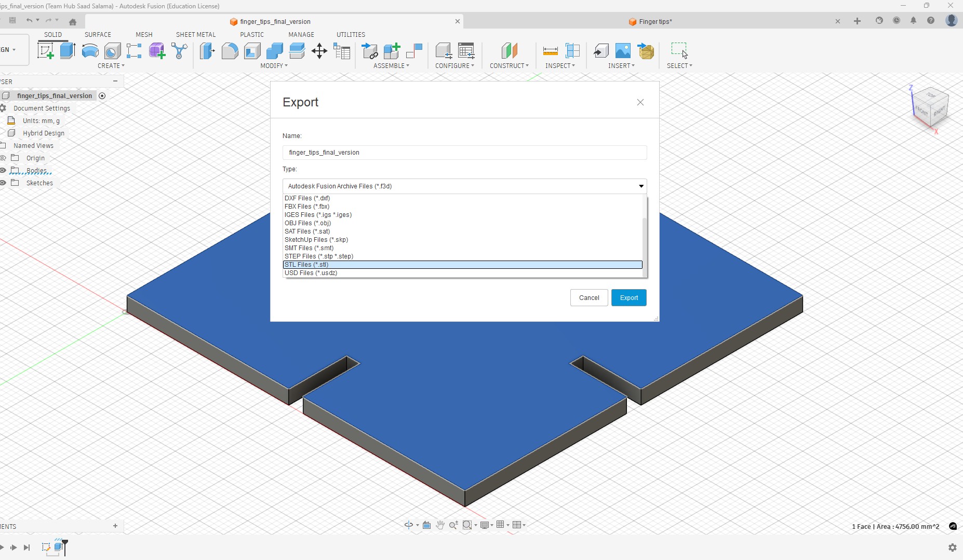Switch to the SHEET METAL tab
This screenshot has width=963, height=560.
click(x=196, y=35)
